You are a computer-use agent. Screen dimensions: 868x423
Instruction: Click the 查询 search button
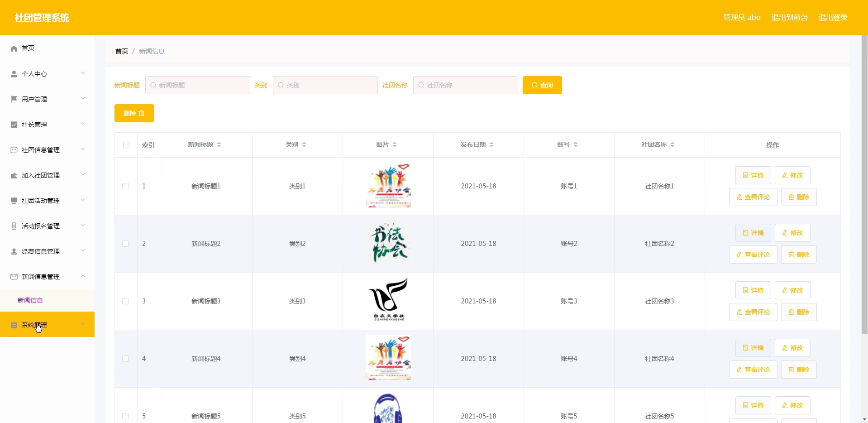click(542, 85)
